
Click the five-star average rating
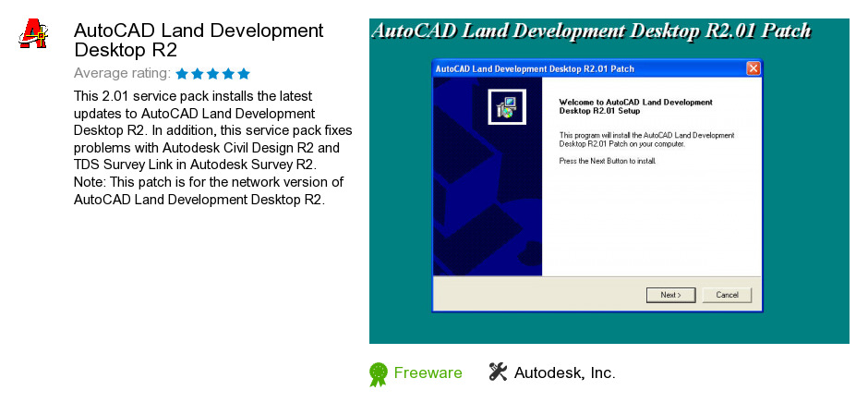pyautogui.click(x=213, y=74)
